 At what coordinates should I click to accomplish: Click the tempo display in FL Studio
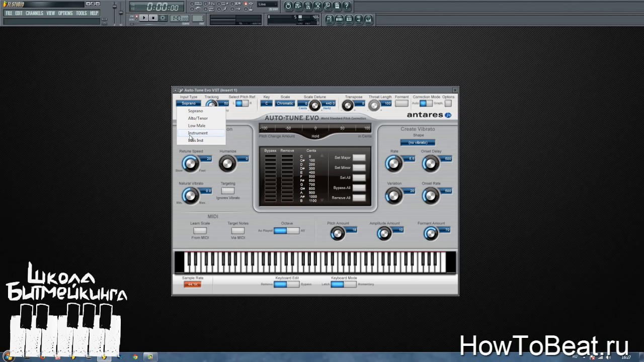pyautogui.click(x=179, y=18)
